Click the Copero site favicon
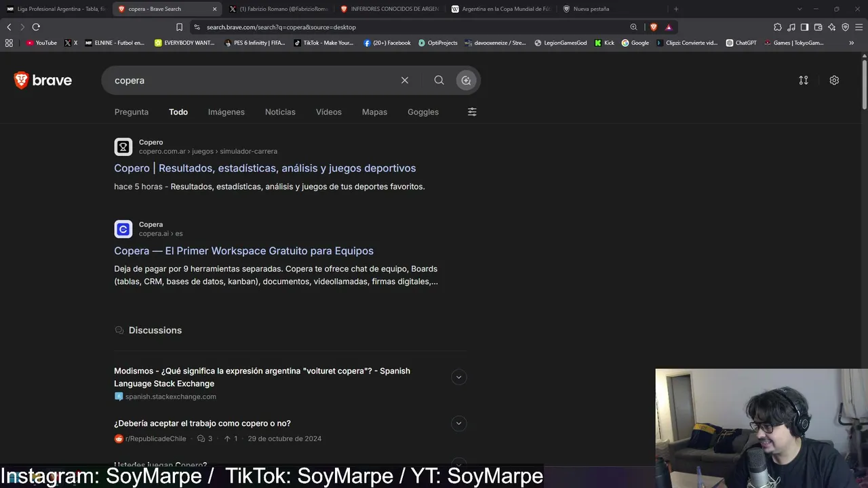The width and height of the screenshot is (868, 488). [x=123, y=147]
